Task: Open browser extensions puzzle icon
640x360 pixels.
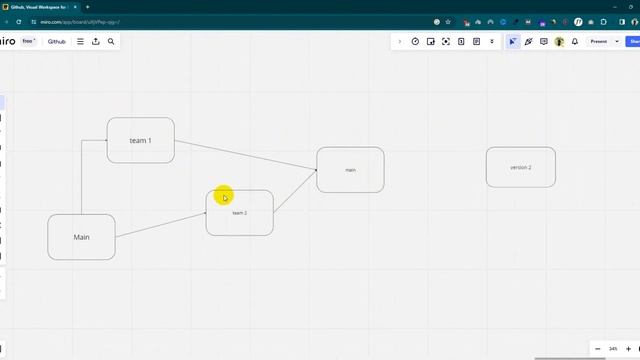Action: (x=604, y=22)
